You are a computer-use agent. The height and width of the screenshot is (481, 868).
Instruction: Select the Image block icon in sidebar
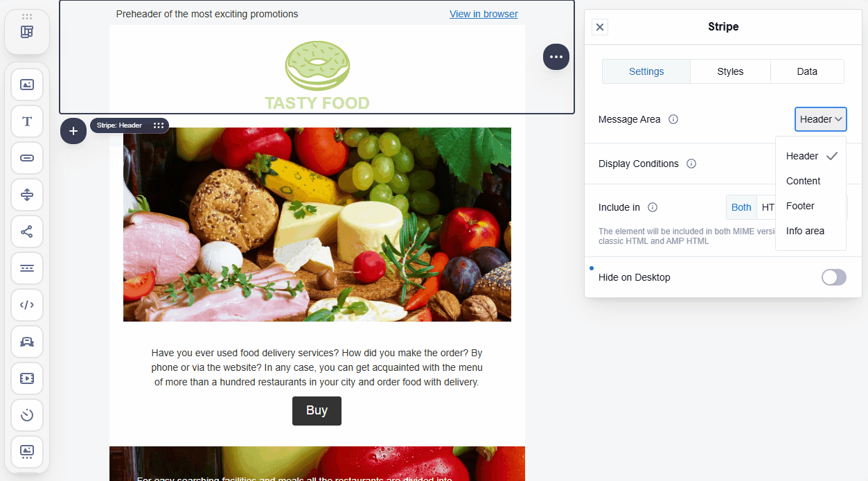(27, 85)
